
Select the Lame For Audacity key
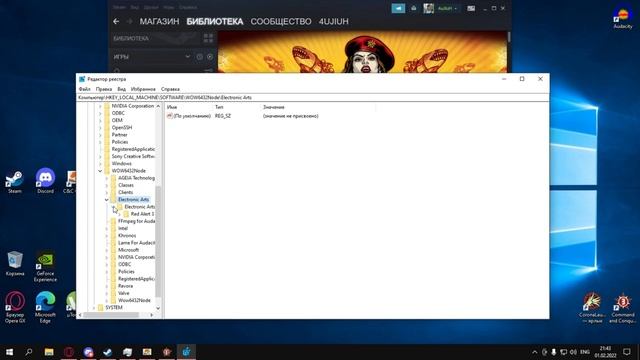coord(136,243)
